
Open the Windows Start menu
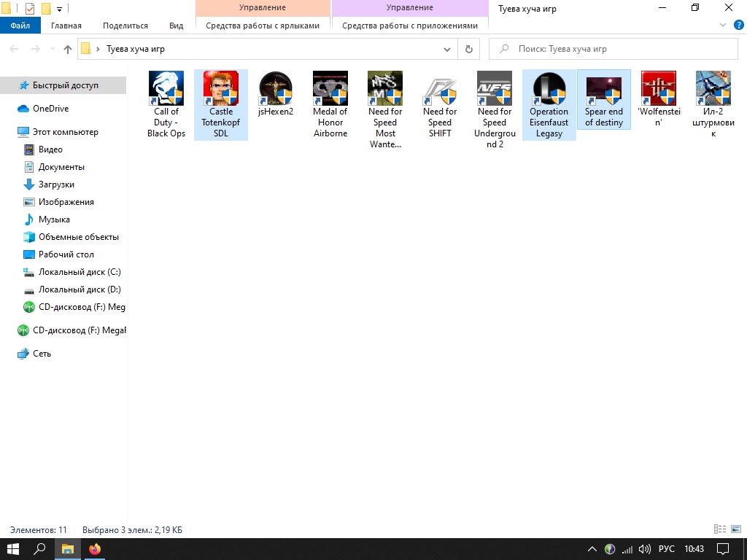(13, 549)
